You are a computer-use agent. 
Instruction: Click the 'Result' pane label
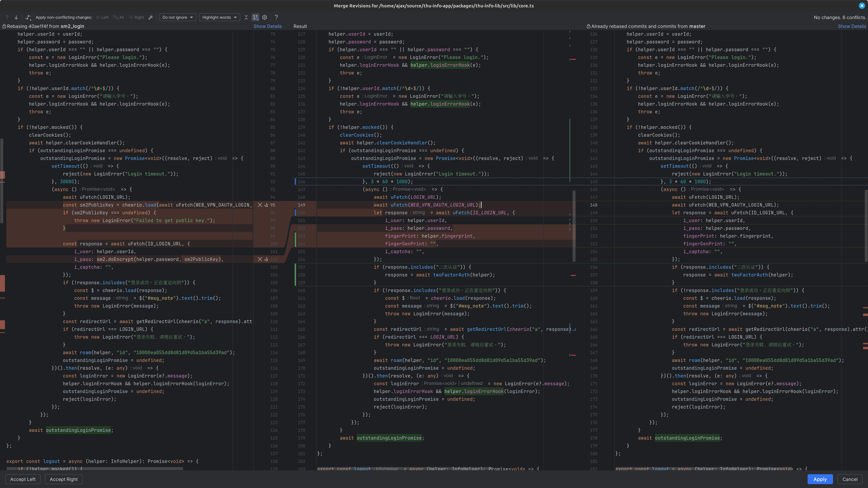click(300, 26)
